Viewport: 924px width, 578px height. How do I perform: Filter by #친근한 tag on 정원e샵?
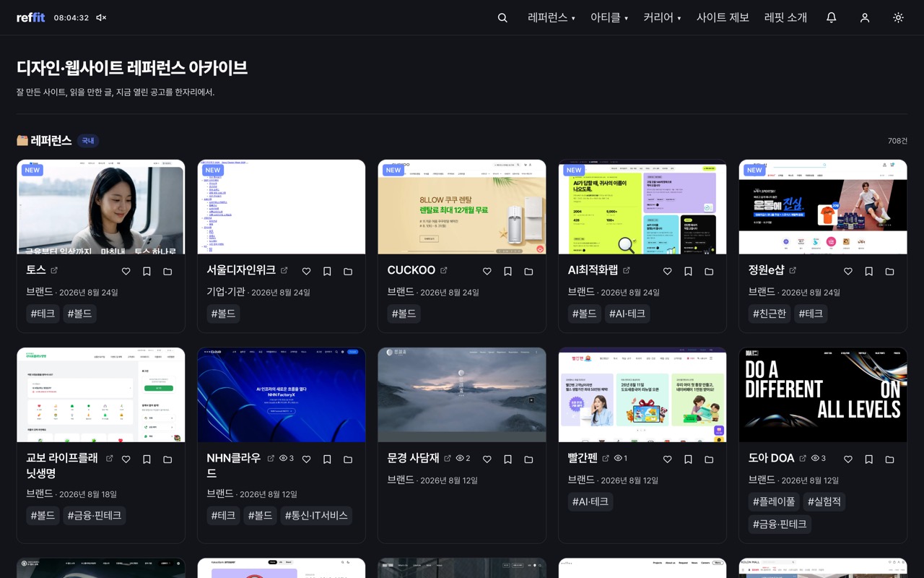[770, 314]
